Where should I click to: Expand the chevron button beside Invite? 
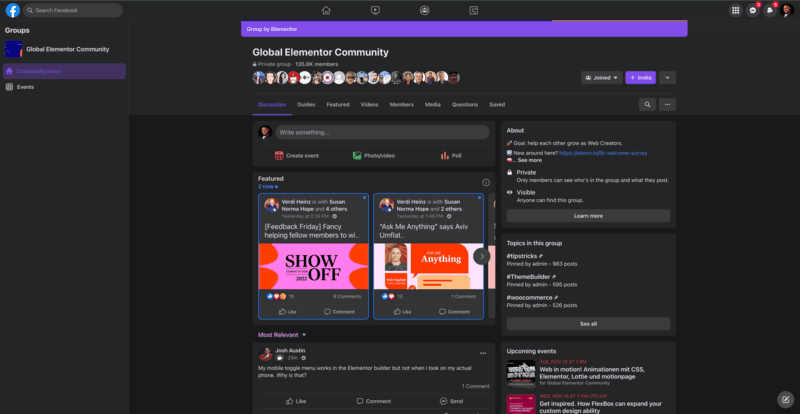667,78
